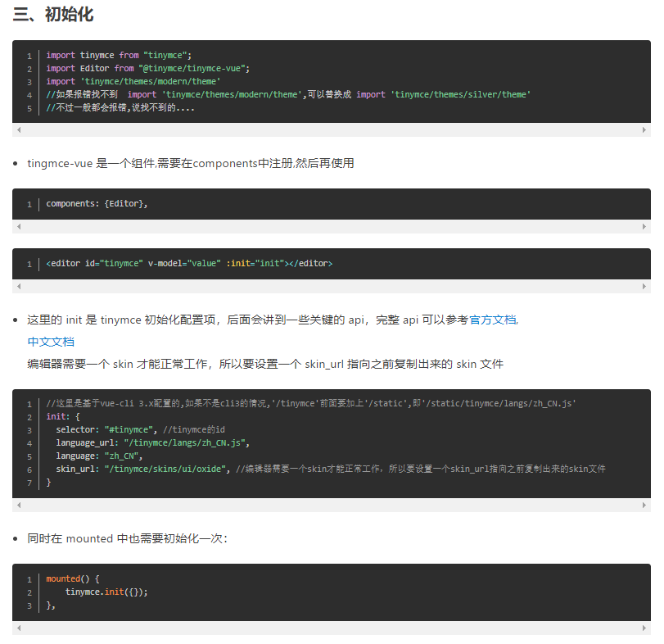This screenshot has width=664, height=644.
Task: Click line import 'tinymce/themes/modern/theme' on line 3
Action: 133,81
